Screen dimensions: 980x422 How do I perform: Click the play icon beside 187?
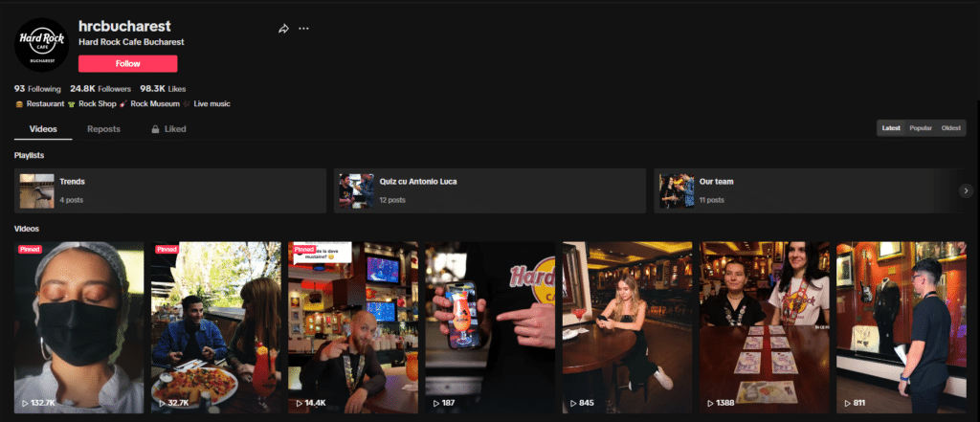(x=436, y=403)
